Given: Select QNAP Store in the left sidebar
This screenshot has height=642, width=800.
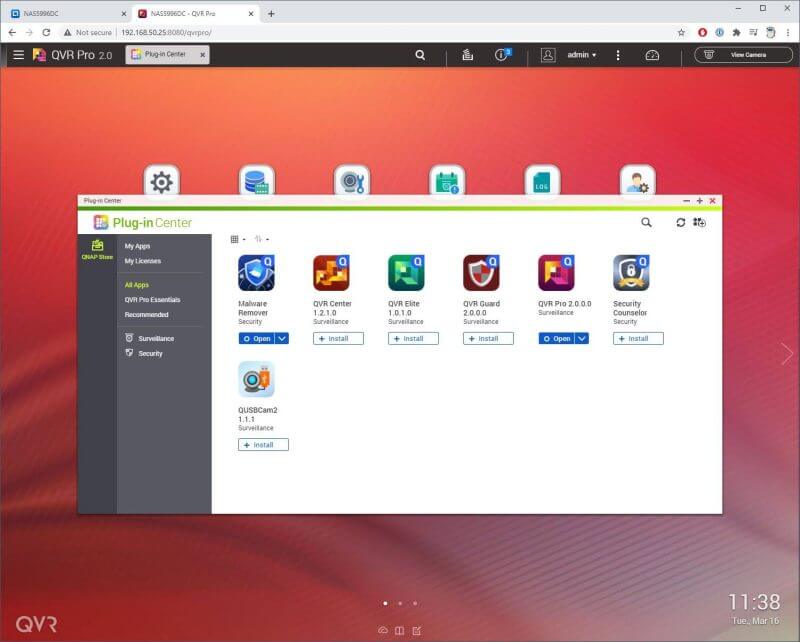Looking at the screenshot, I should coord(97,250).
